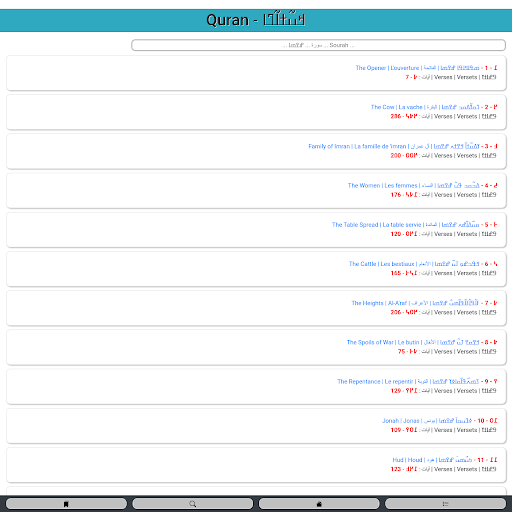Open surah 5 The Table Spread
The width and height of the screenshot is (512, 512).
(x=414, y=224)
